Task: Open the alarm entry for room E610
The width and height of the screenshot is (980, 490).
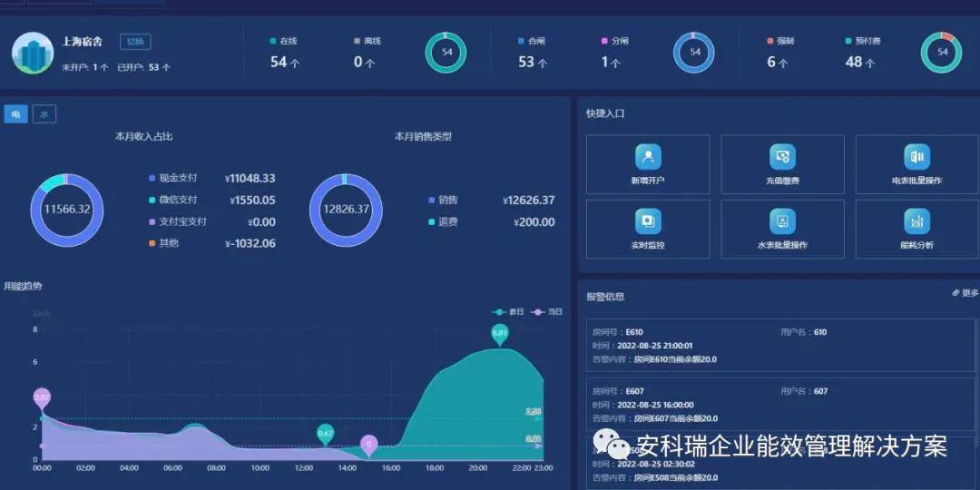Action: [782, 346]
